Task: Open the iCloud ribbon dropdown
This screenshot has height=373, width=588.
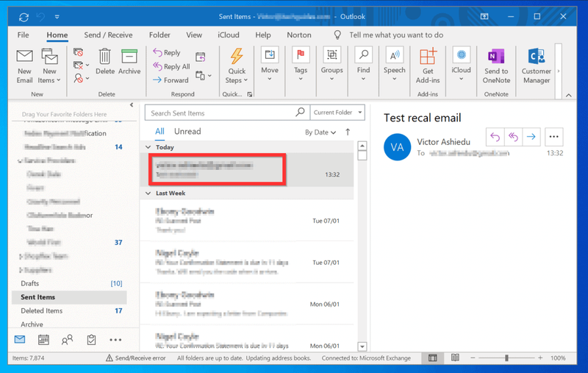Action: [461, 64]
